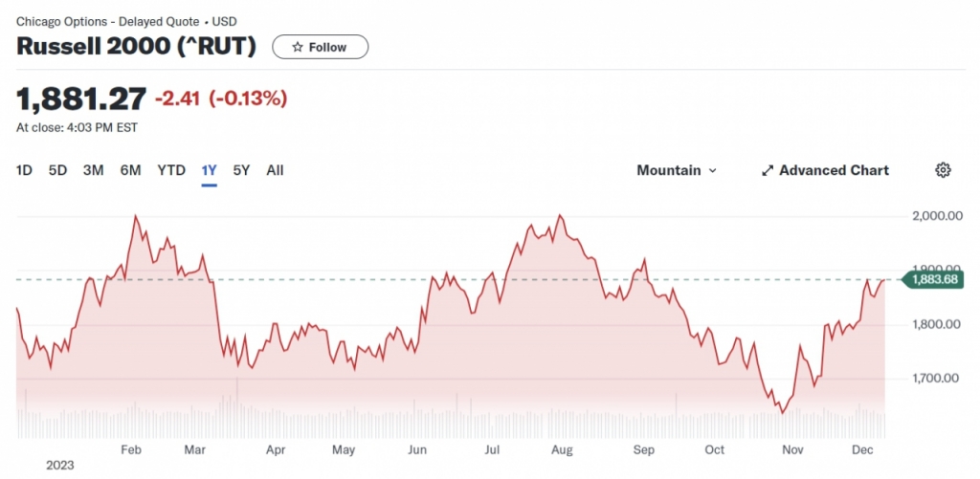Select the 6M chart range
This screenshot has width=980, height=479.
pyautogui.click(x=130, y=170)
